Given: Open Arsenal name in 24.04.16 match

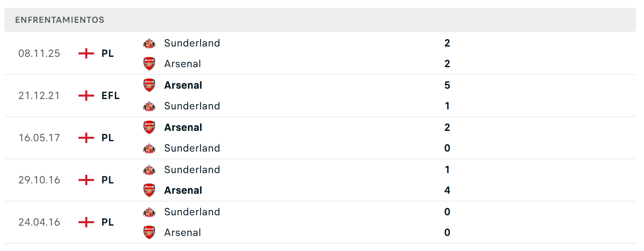Looking at the screenshot, I should point(182,232).
